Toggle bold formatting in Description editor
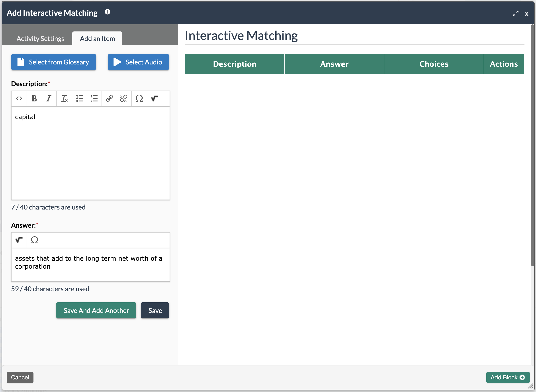The image size is (536, 392). pyautogui.click(x=34, y=98)
